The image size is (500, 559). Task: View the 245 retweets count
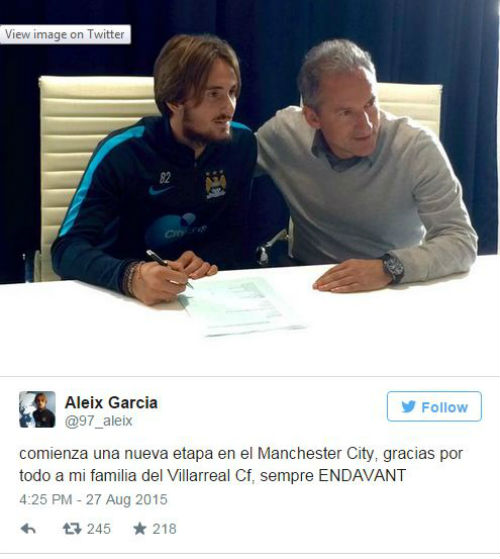tap(99, 529)
